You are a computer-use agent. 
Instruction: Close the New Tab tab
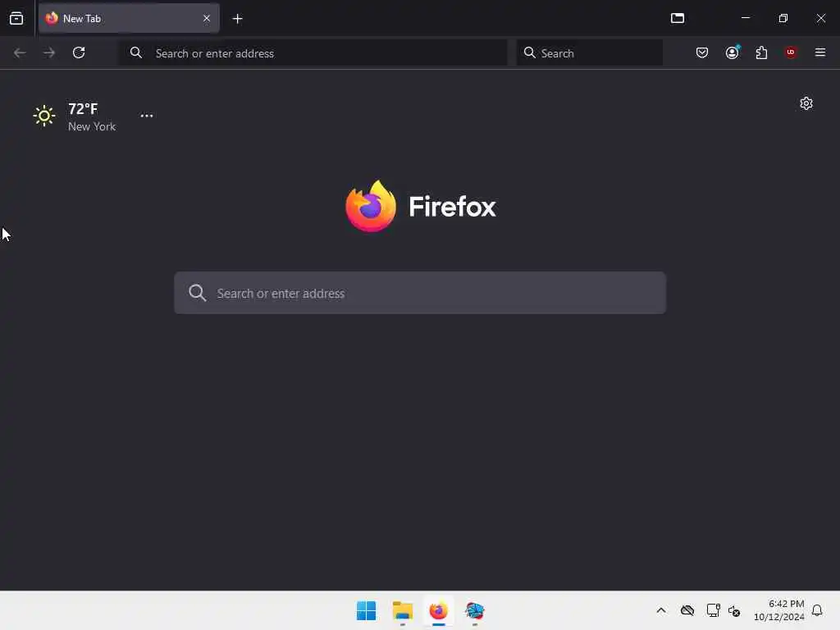pyautogui.click(x=207, y=18)
